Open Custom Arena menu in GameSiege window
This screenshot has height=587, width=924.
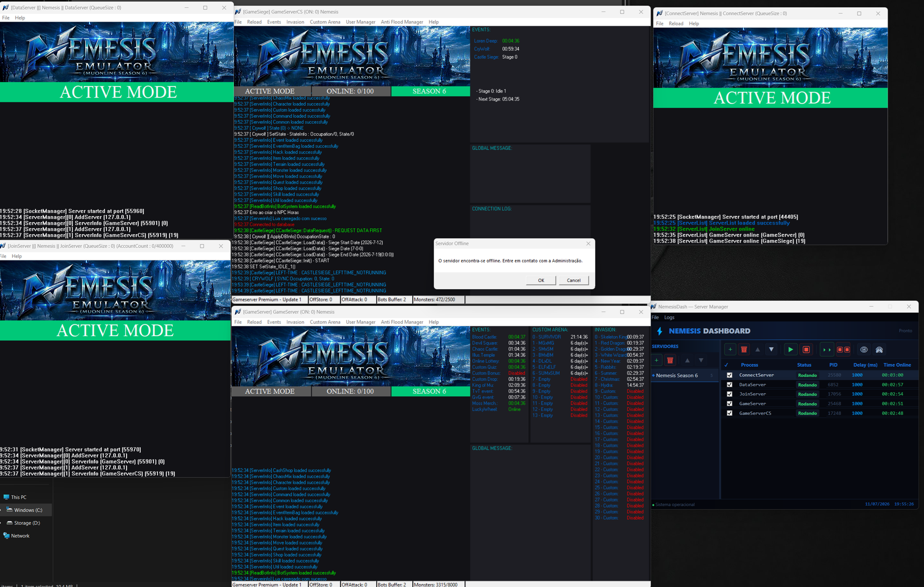click(325, 22)
